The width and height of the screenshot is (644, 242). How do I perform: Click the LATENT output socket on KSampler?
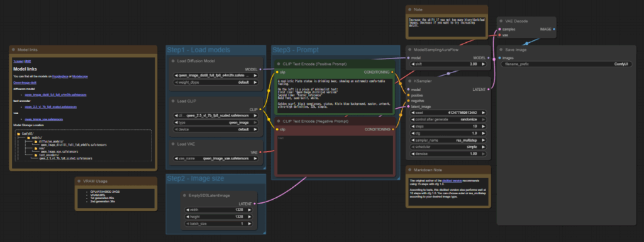488,89
